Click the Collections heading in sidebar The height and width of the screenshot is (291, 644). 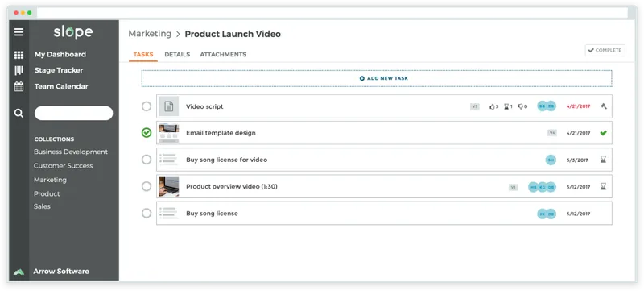click(x=54, y=139)
